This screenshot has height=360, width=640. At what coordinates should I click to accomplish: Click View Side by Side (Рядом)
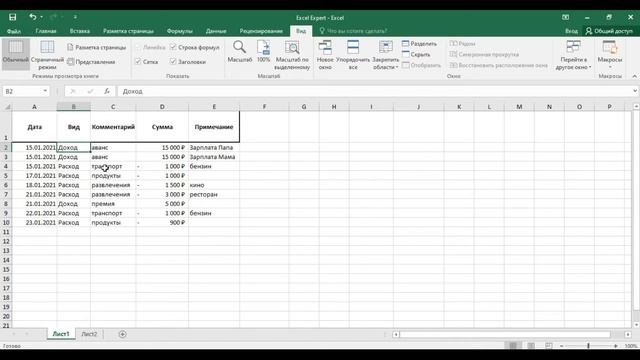(x=462, y=43)
